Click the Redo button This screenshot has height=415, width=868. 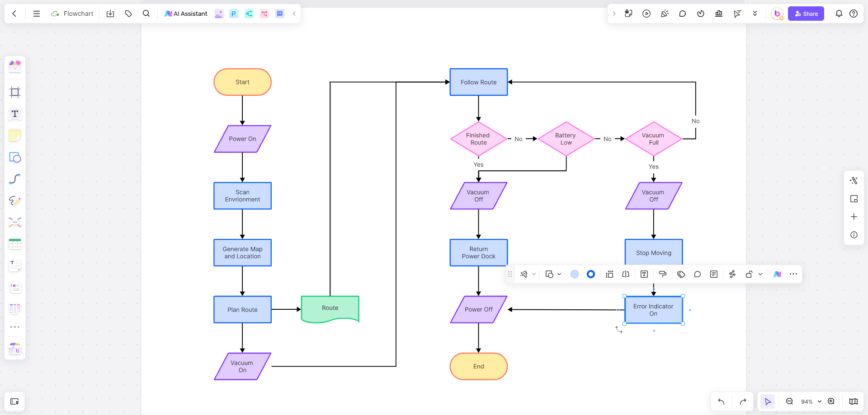[743, 401]
